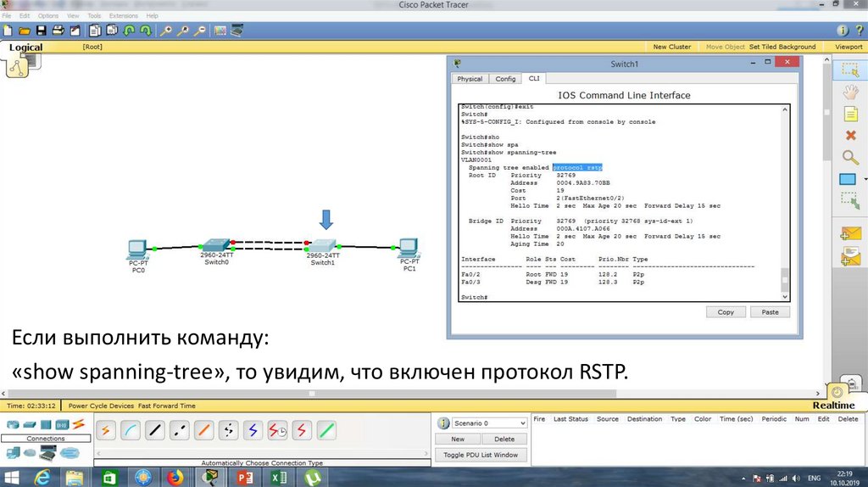Select the End Devices category
The width and height of the screenshot is (868, 487).
(x=13, y=453)
